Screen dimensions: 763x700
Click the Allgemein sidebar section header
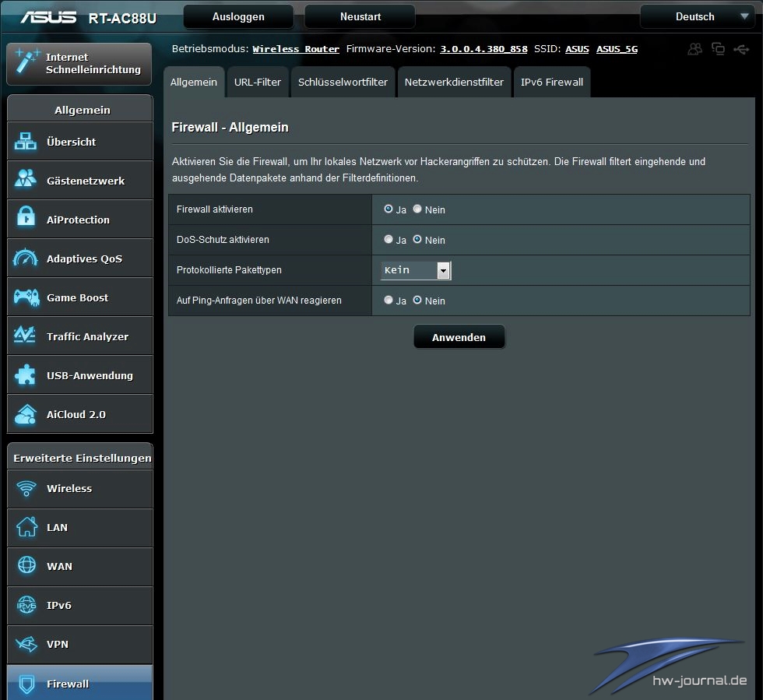[x=80, y=108]
